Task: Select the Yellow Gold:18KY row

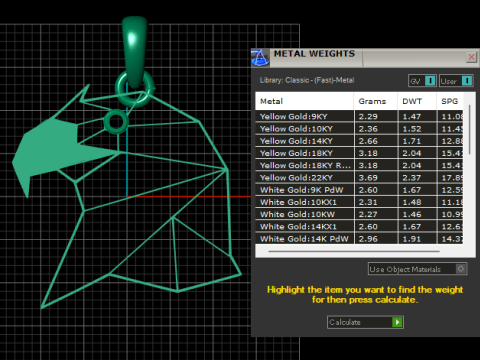Action: click(x=359, y=153)
